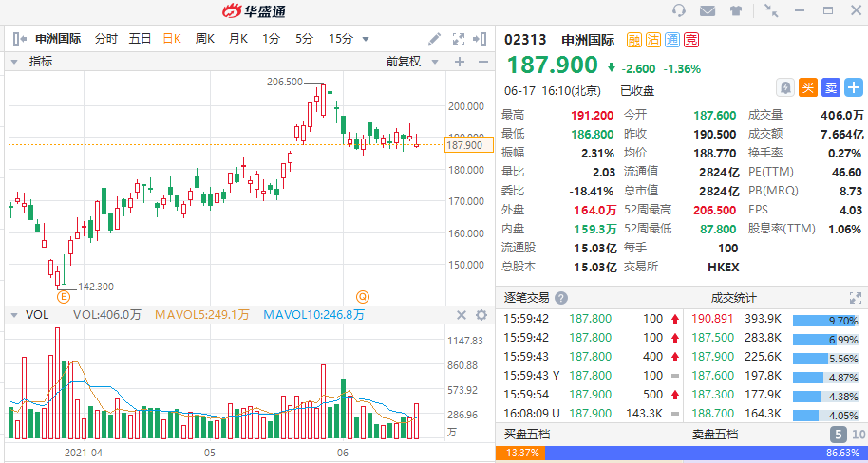Click the shrink window arrows icon
The image size is (868, 463).
point(770,9)
